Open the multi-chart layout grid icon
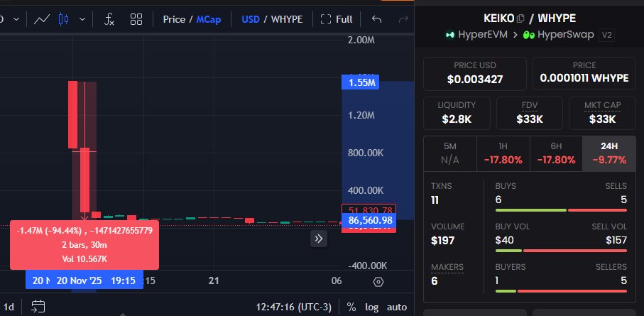Viewport: 644px width, 316px height. [136, 19]
